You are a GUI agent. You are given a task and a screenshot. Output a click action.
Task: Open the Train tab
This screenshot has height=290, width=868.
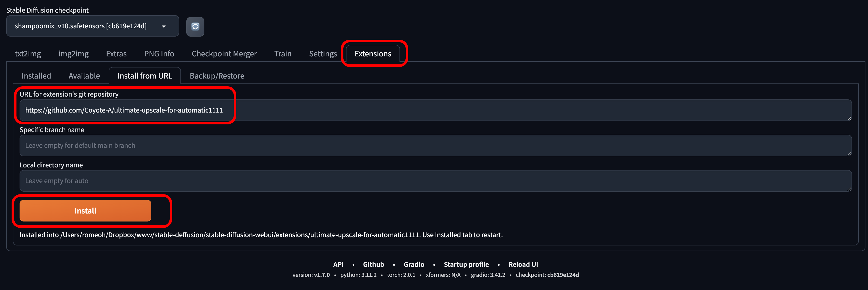pyautogui.click(x=283, y=54)
